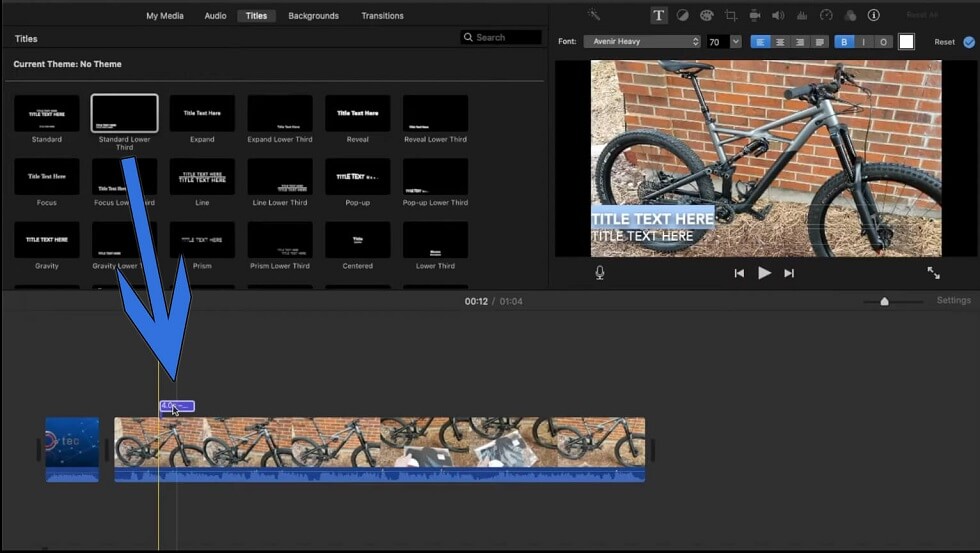Open the volume speaker icon

click(x=778, y=15)
